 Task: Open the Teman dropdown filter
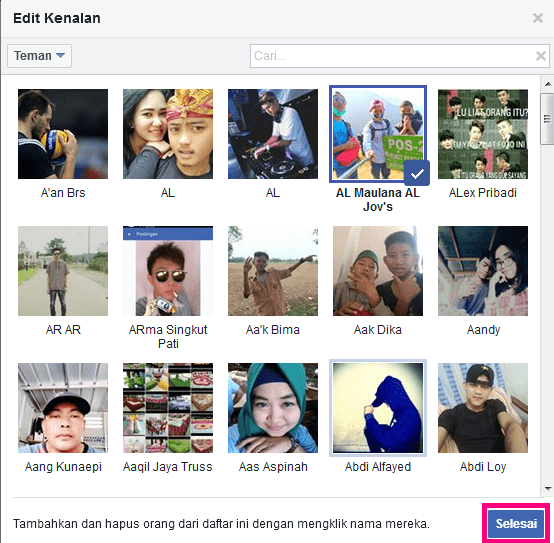coord(40,56)
